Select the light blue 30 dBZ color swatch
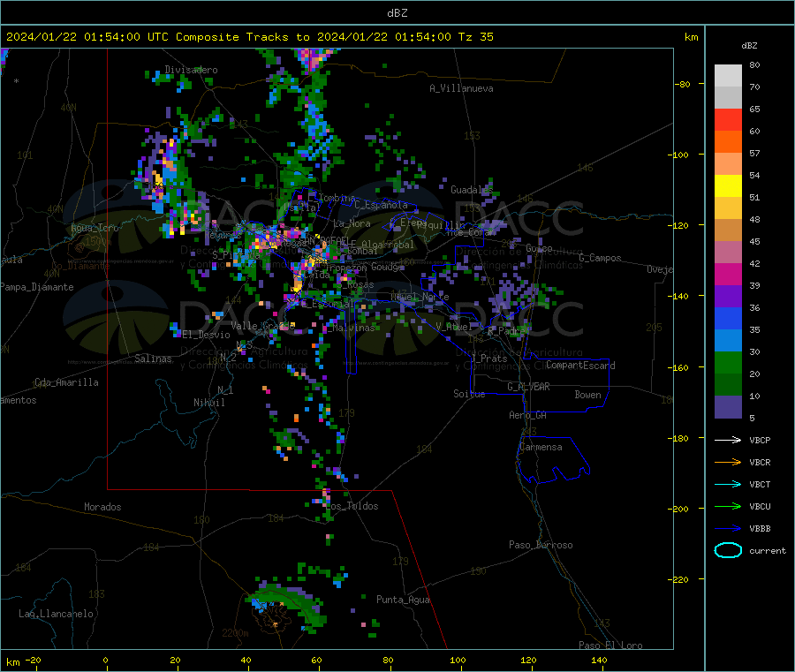The image size is (795, 672). point(728,341)
